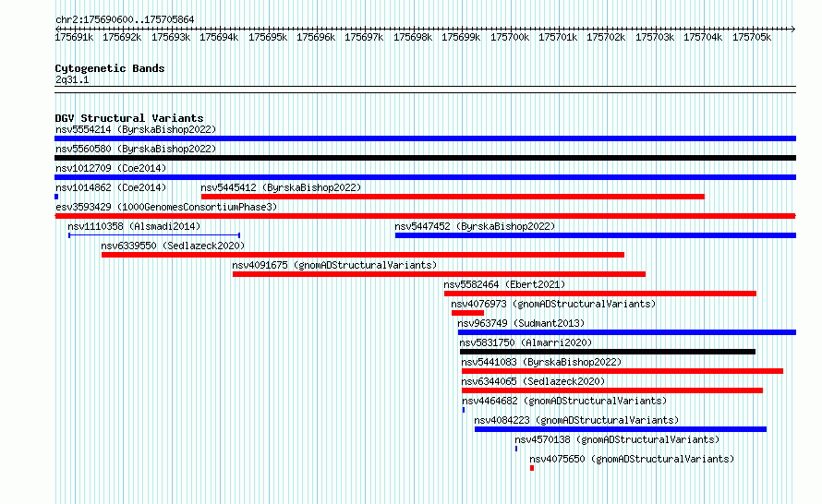822x504 pixels.
Task: Click the 175698k ruler tick label
Action: pos(413,37)
